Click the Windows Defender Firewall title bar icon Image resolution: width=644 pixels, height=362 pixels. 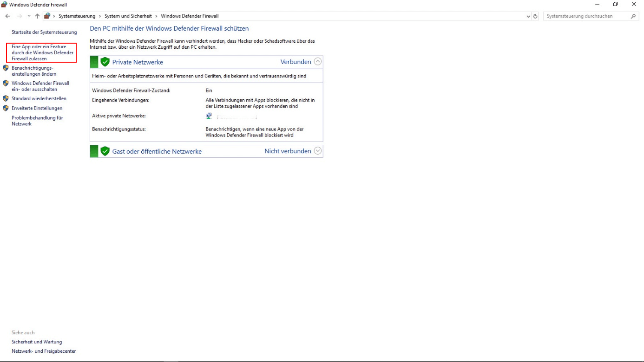click(x=4, y=4)
